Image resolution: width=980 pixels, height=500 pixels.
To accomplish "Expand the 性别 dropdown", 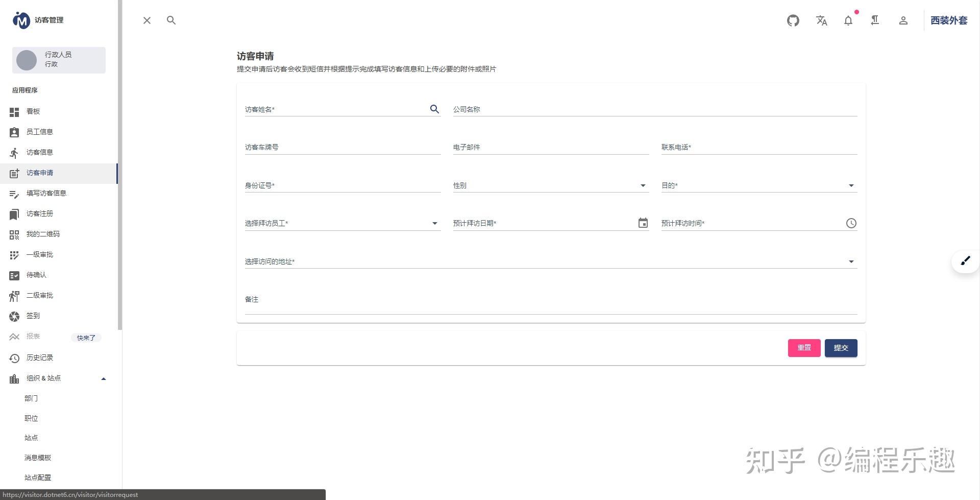I will pyautogui.click(x=551, y=185).
